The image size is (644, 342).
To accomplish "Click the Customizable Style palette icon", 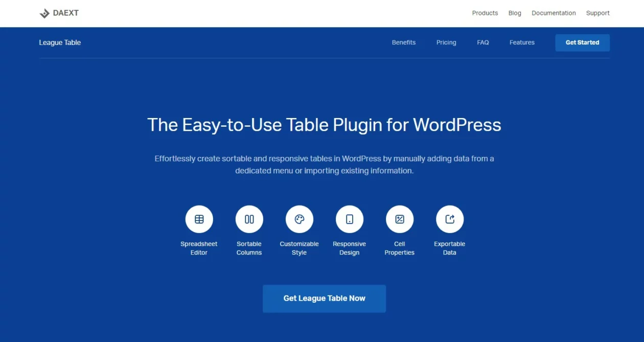I will 300,219.
